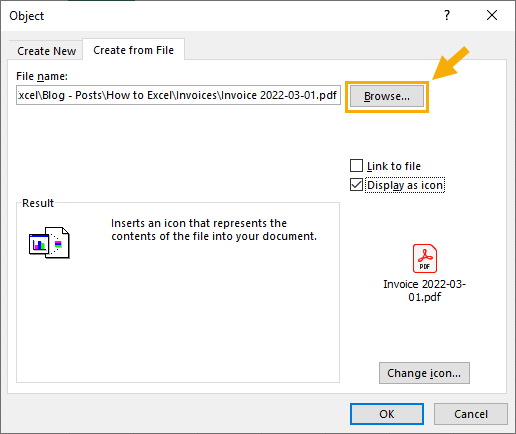This screenshot has width=516, height=434.
Task: Click the Result description text
Action: (214, 229)
